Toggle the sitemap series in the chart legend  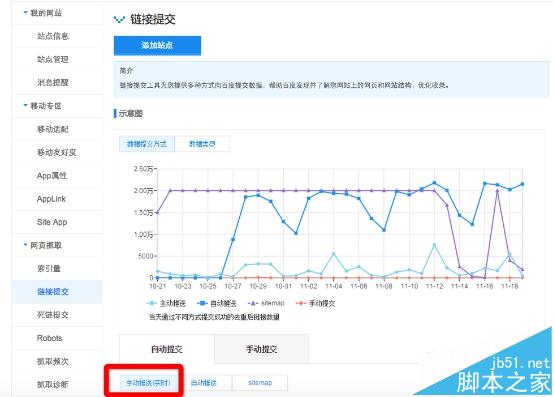coord(266,303)
